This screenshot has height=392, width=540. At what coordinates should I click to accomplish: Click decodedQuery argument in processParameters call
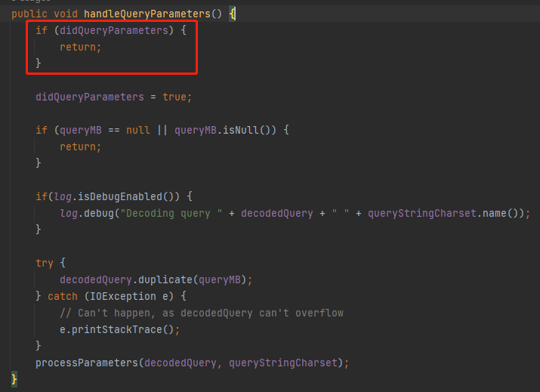tap(180, 363)
